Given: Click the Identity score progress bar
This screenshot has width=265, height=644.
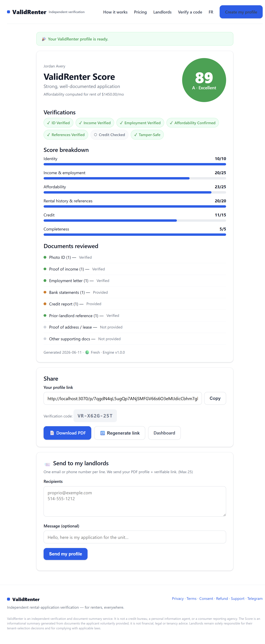Looking at the screenshot, I should pos(135,164).
